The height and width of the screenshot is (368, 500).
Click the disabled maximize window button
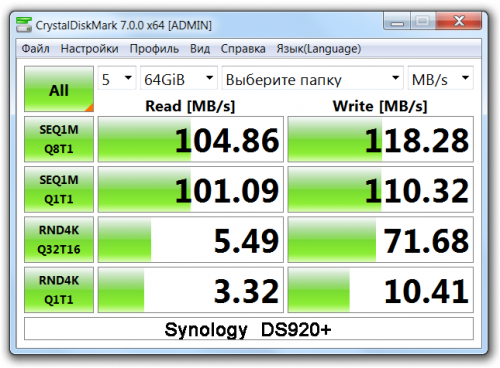(423, 21)
